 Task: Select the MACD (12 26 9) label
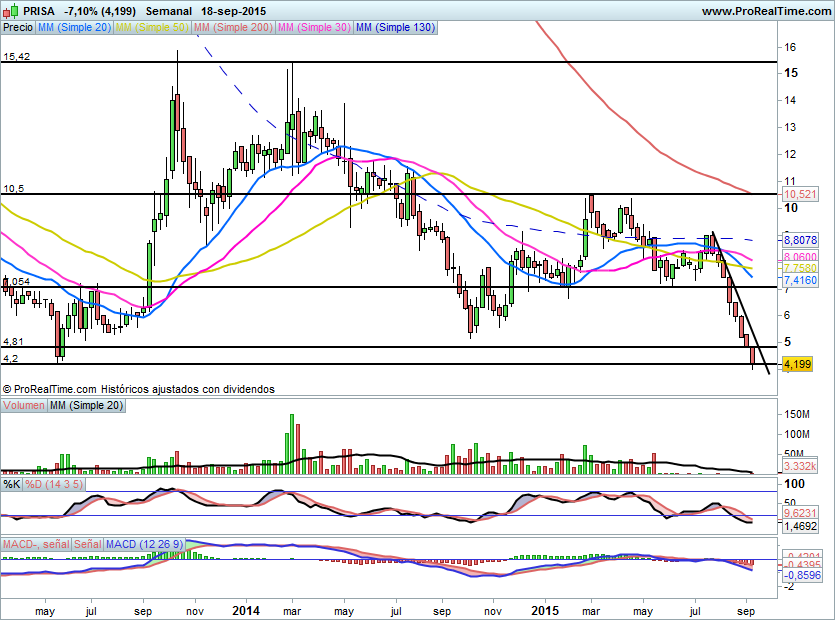pos(144,544)
